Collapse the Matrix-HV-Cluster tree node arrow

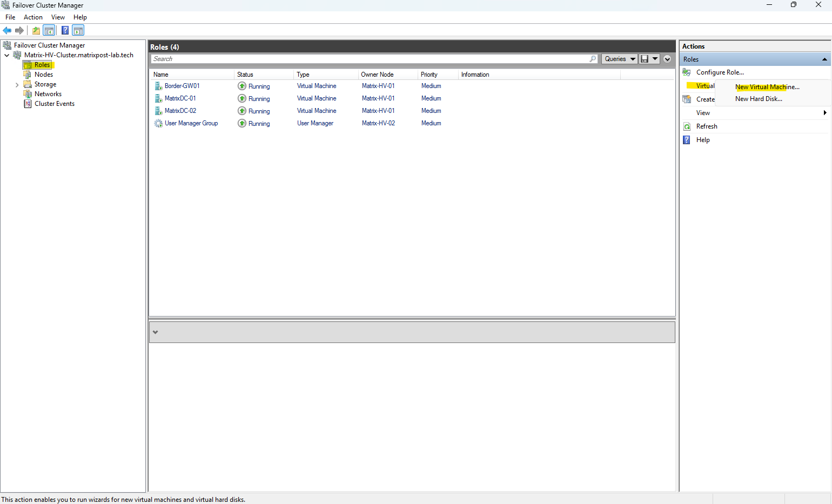click(x=7, y=55)
